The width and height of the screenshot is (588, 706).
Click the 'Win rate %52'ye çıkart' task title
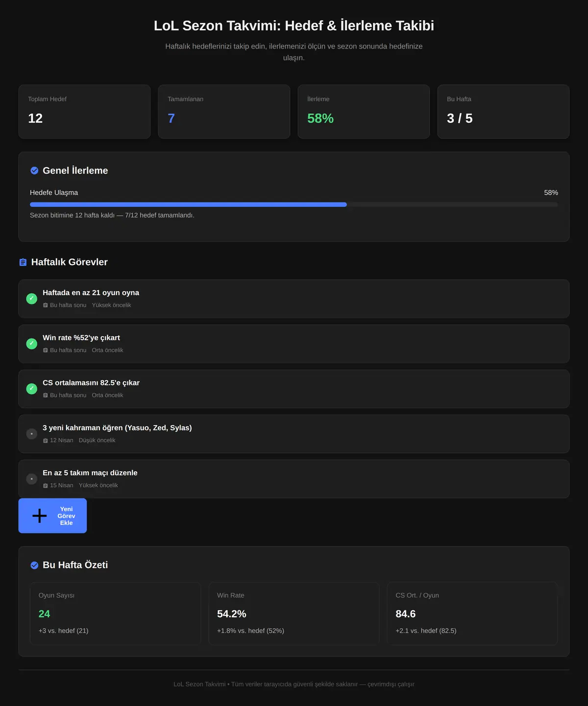[81, 338]
